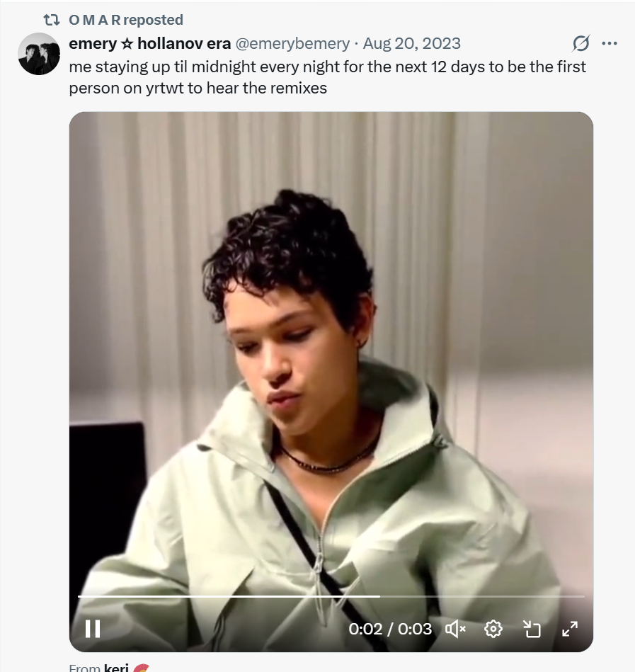
Task: Click the Grok slashed-circle icon
Action: coord(580,43)
